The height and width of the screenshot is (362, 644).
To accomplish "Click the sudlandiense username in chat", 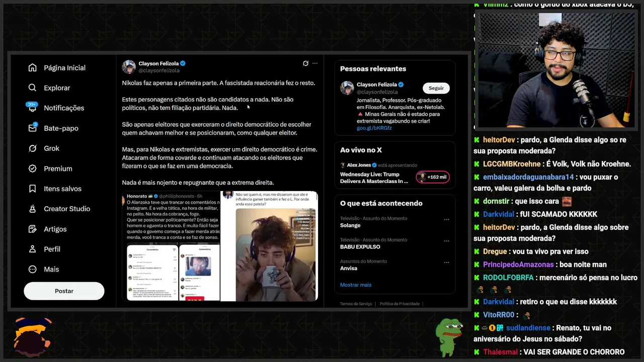I will 528,328.
